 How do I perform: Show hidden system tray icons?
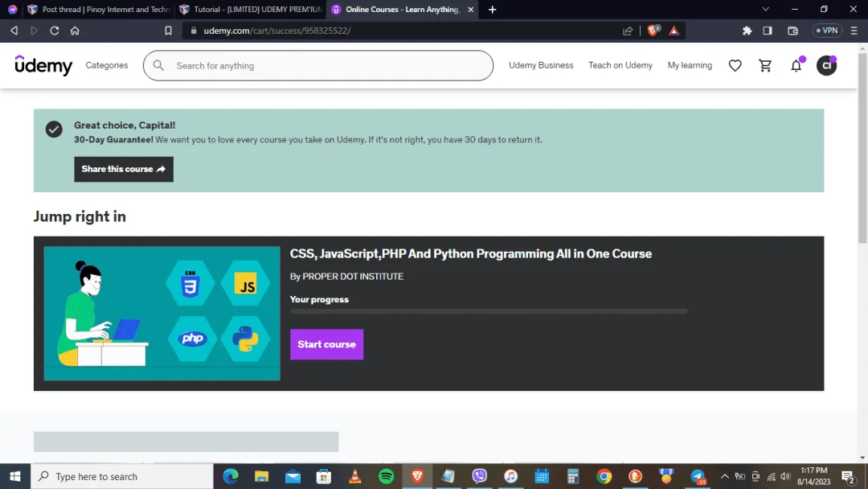[x=724, y=476]
